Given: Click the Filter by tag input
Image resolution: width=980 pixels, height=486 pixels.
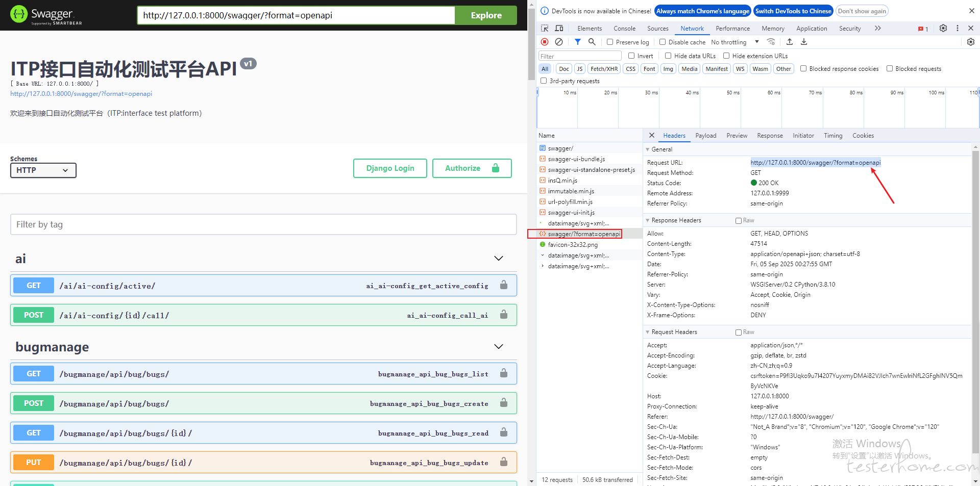Looking at the screenshot, I should (263, 224).
